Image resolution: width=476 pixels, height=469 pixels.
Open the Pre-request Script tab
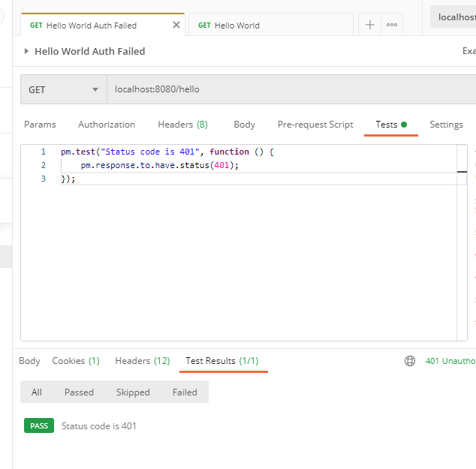point(315,125)
